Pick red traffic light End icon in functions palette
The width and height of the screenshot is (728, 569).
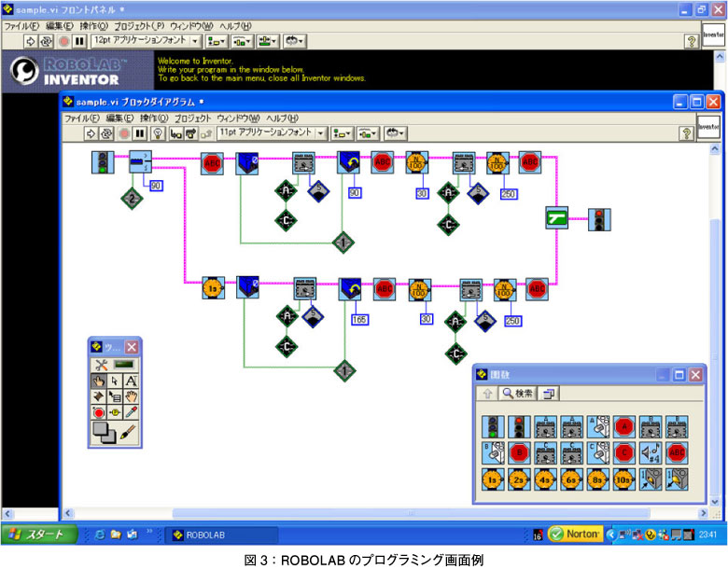[x=519, y=427]
